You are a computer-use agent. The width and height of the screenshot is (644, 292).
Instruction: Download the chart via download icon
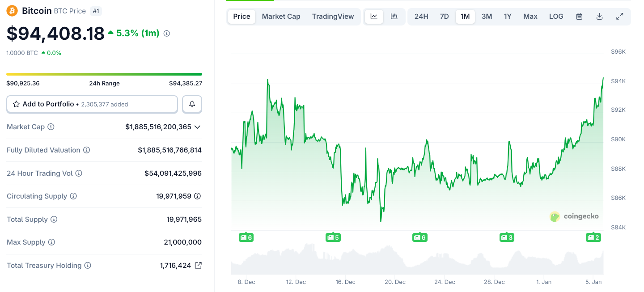click(x=599, y=16)
